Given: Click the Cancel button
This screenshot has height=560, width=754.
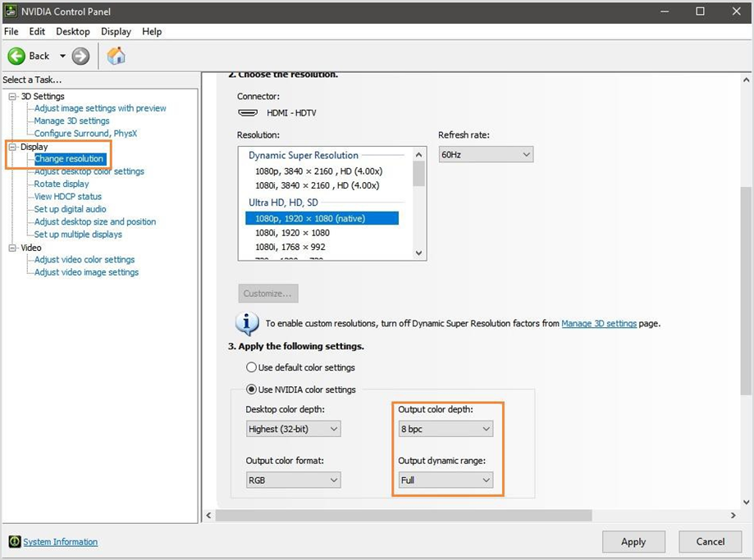Looking at the screenshot, I should (x=711, y=542).
